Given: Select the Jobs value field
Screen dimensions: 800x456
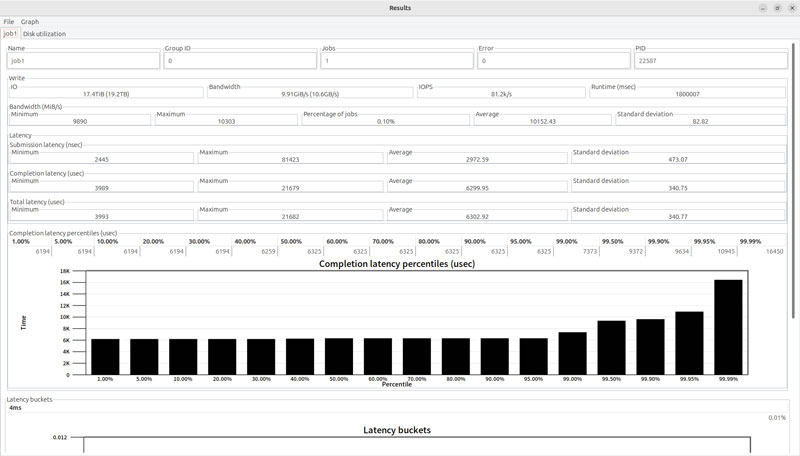Looking at the screenshot, I should [x=396, y=60].
